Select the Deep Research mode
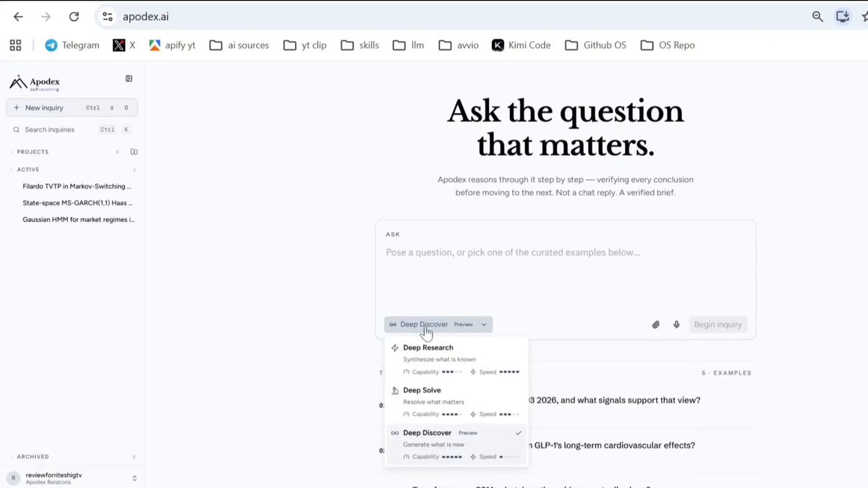The image size is (868, 488). [456, 360]
